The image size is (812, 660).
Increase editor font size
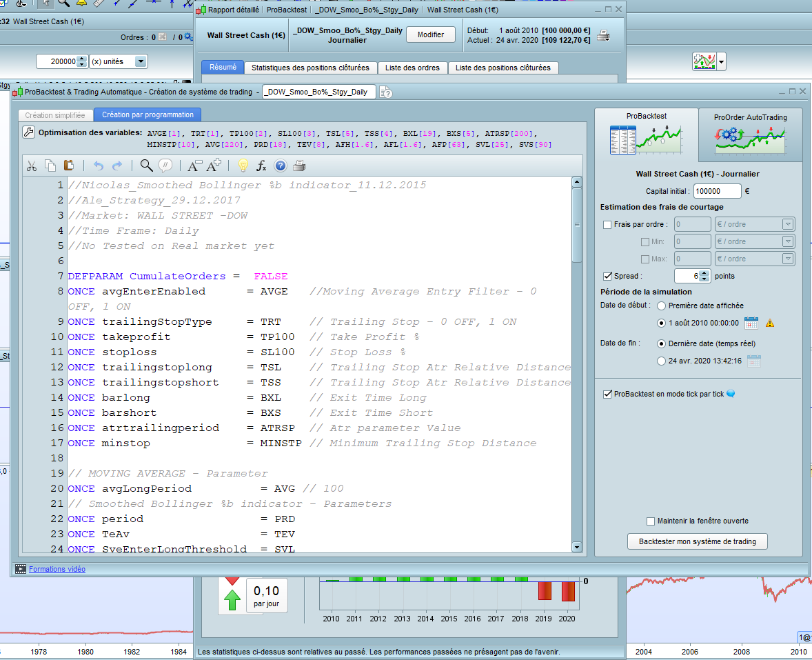(214, 165)
